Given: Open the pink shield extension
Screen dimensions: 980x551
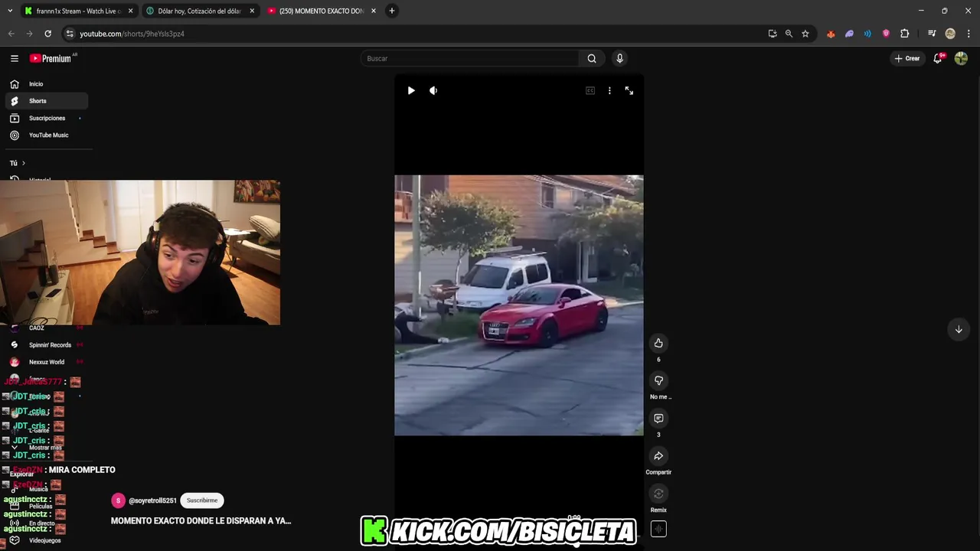Looking at the screenshot, I should 886,34.
